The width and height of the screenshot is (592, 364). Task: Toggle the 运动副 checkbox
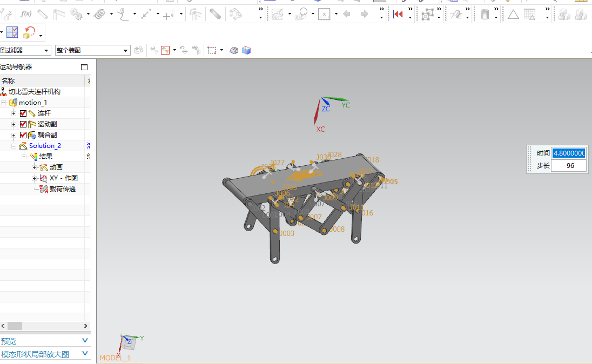23,124
